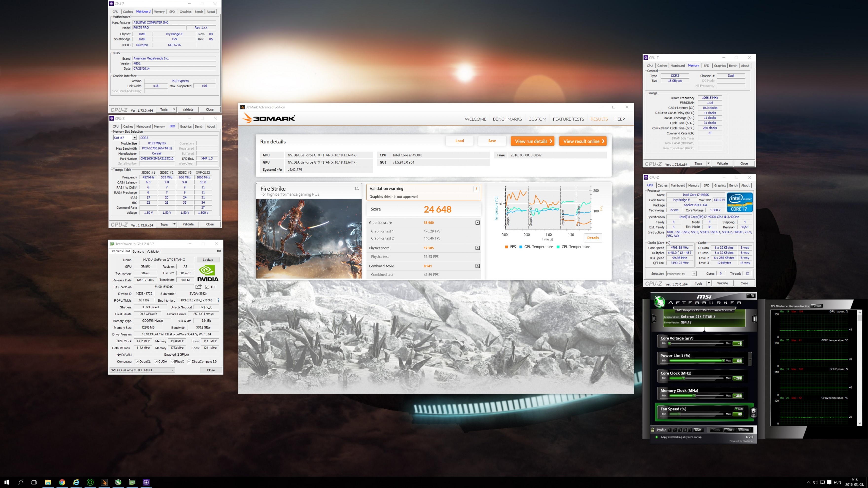Open the BENCHMARKS tab in 3DMark
This screenshot has width=868, height=488.
click(507, 119)
